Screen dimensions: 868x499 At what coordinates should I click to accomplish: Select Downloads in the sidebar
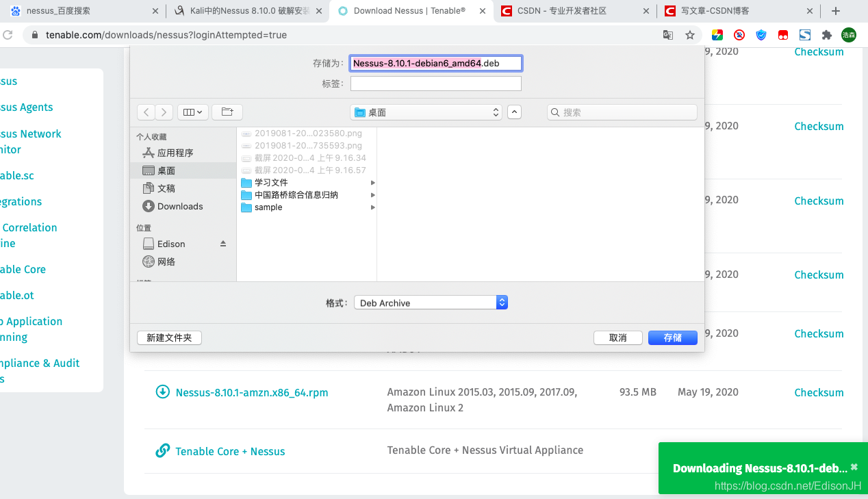(x=183, y=206)
